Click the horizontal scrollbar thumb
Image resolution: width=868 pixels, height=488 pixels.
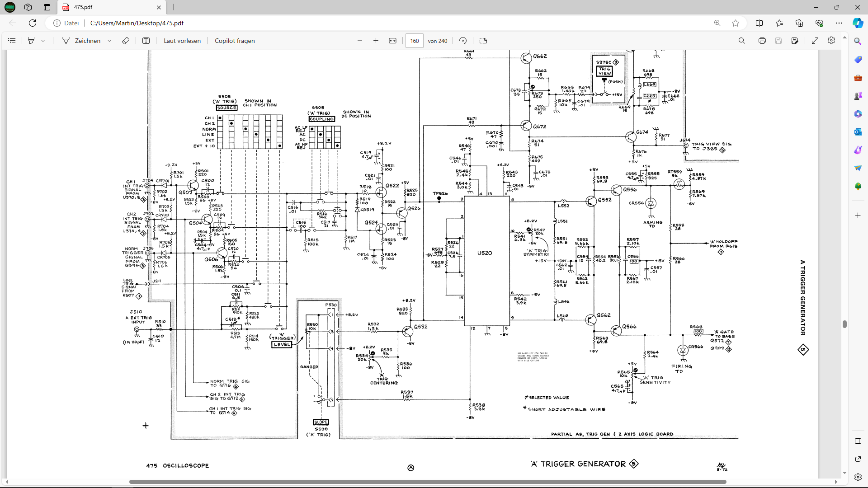(x=428, y=482)
